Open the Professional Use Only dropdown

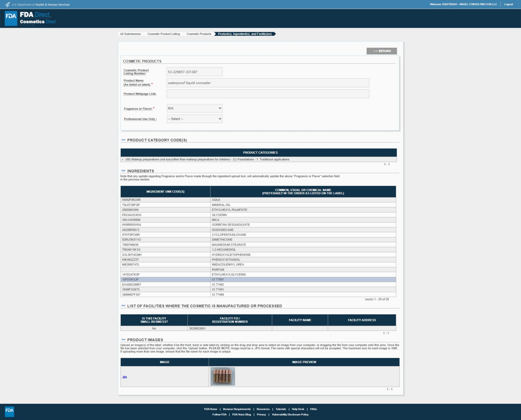pyautogui.click(x=195, y=119)
